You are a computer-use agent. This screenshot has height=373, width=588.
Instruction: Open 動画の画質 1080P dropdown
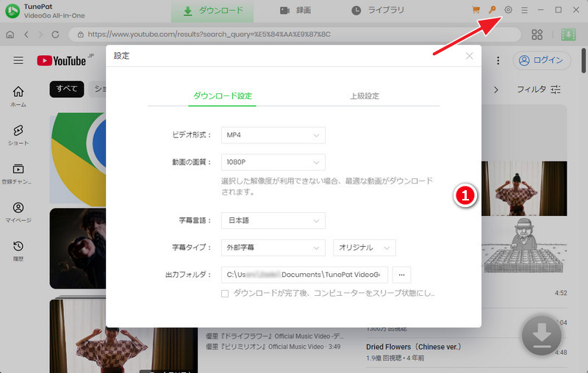(273, 162)
